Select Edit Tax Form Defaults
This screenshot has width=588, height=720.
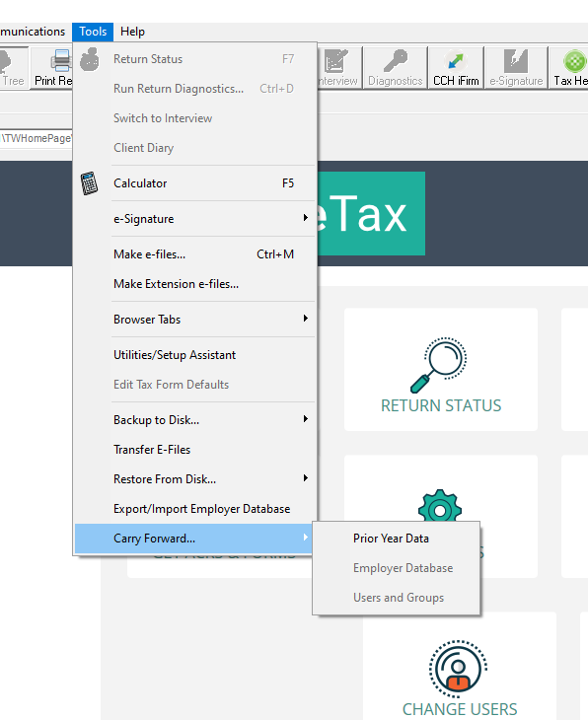(195, 385)
